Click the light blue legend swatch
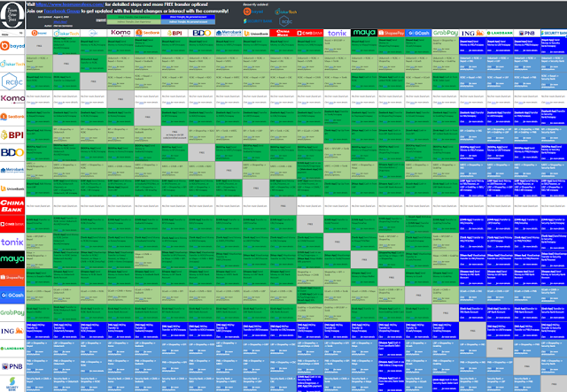 tap(188, 21)
